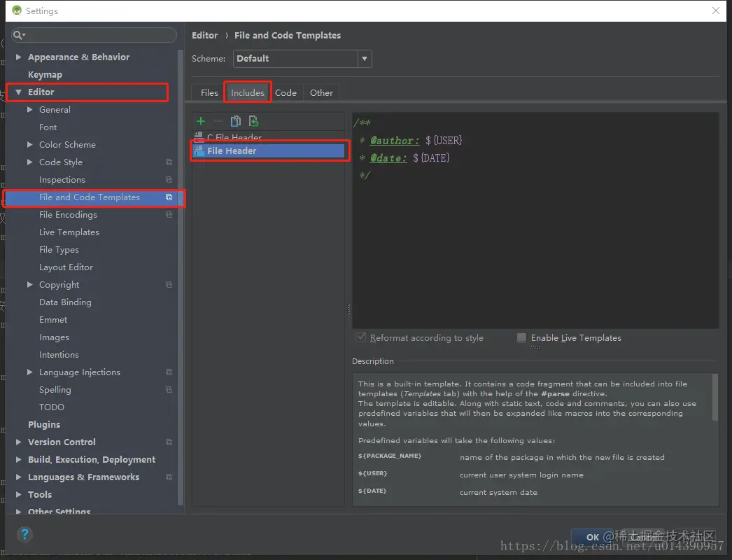Expand the Copyright arrow
This screenshot has width=732, height=560.
coord(30,285)
